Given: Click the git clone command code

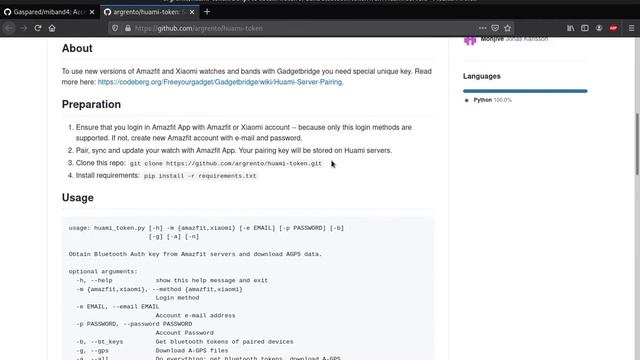Looking at the screenshot, I should click(226, 163).
